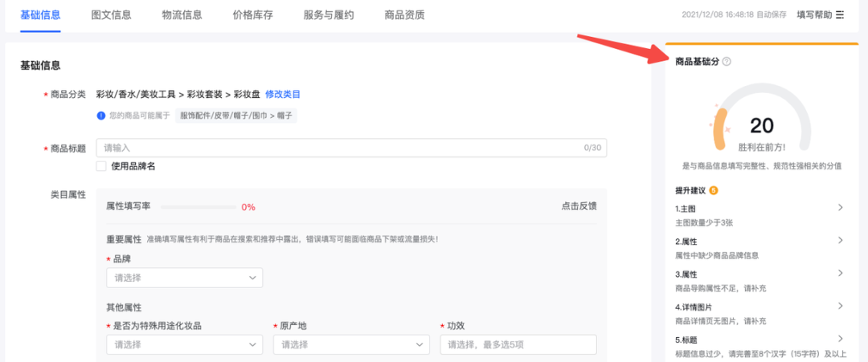Click the 0/30 title character counter
Image resolution: width=868 pixels, height=362 pixels.
592,148
